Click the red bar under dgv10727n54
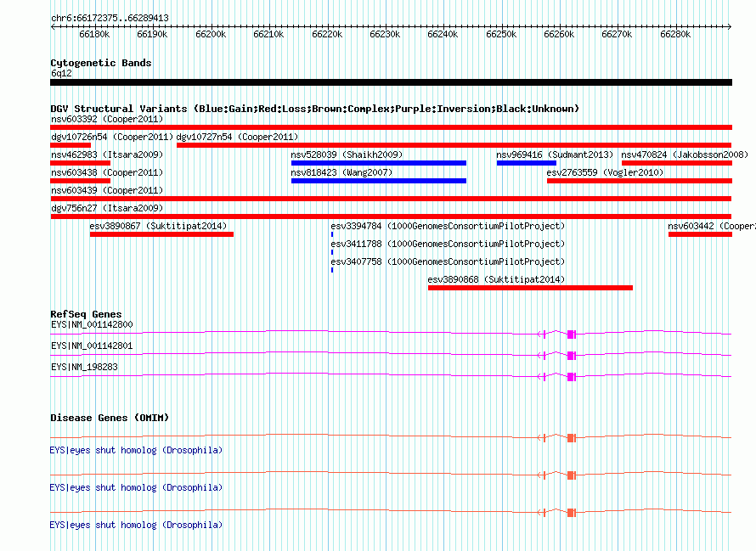The image size is (756, 551). pyautogui.click(x=454, y=145)
